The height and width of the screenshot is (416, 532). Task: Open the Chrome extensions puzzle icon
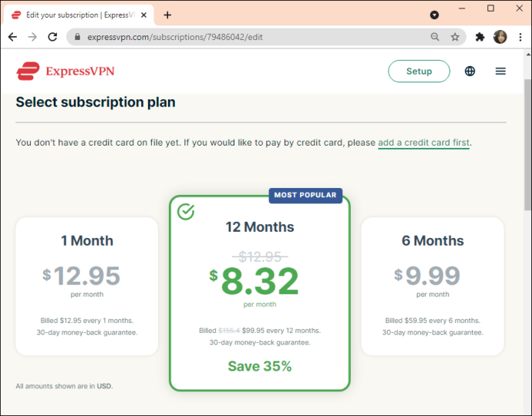[480, 37]
